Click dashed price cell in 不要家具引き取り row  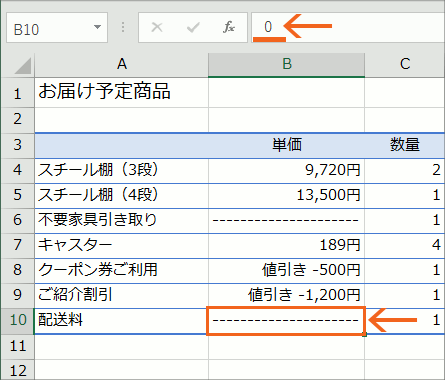tap(287, 221)
